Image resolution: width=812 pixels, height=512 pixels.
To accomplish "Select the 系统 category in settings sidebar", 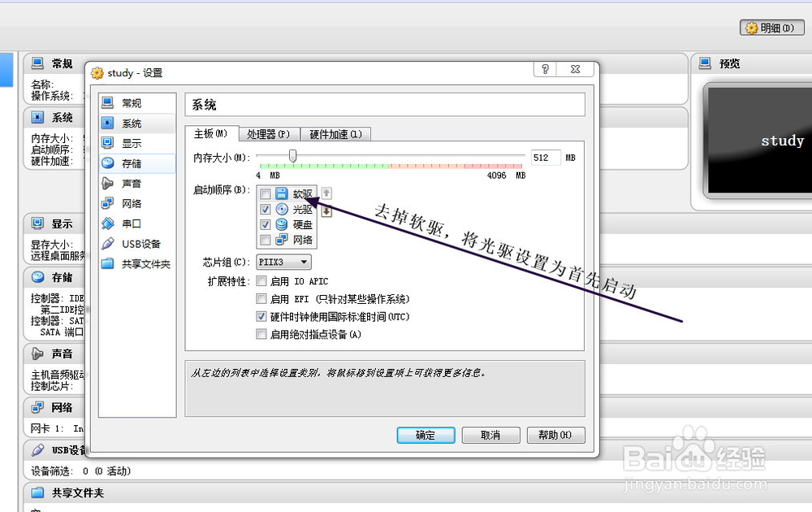I will tap(137, 124).
